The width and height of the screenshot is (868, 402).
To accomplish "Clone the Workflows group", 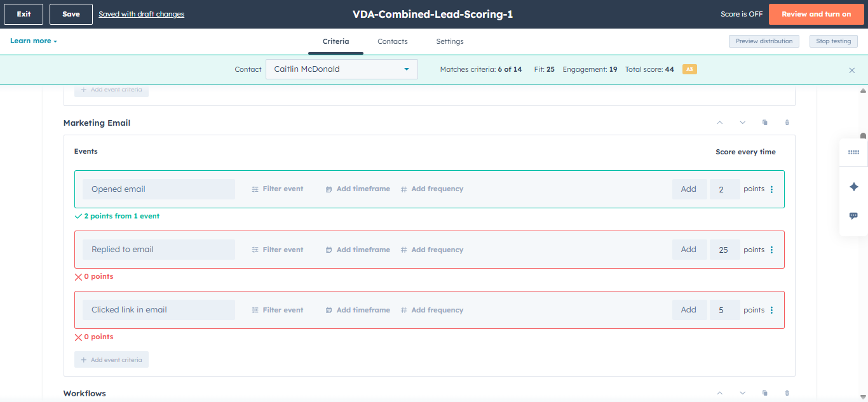I will pyautogui.click(x=765, y=393).
